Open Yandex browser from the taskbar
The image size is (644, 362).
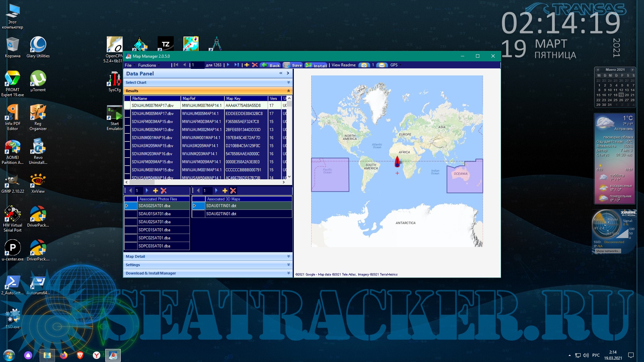(x=97, y=355)
